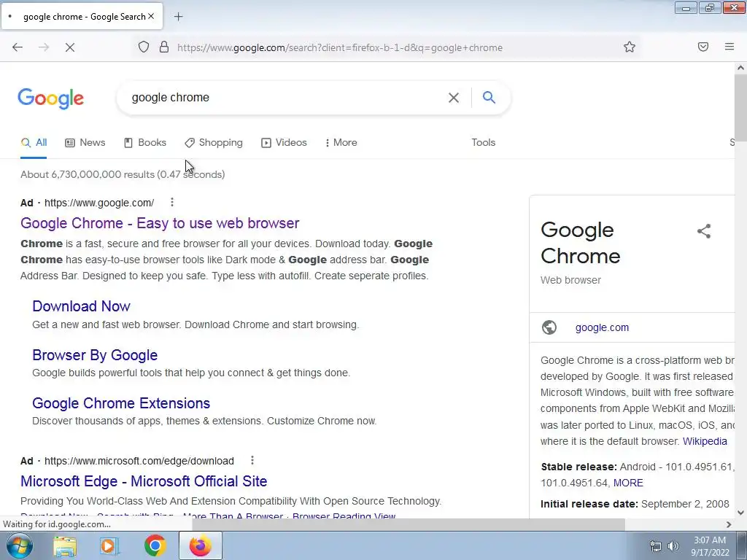Screen dimensions: 747x560
Task: Share the Google Chrome knowledge panel
Action: click(704, 231)
